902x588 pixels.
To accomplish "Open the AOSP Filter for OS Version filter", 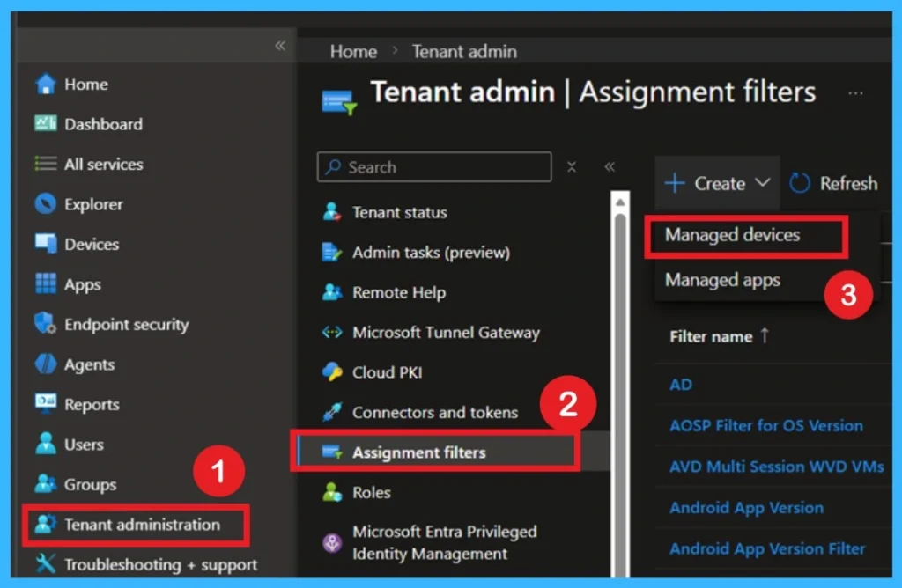I will tap(765, 425).
